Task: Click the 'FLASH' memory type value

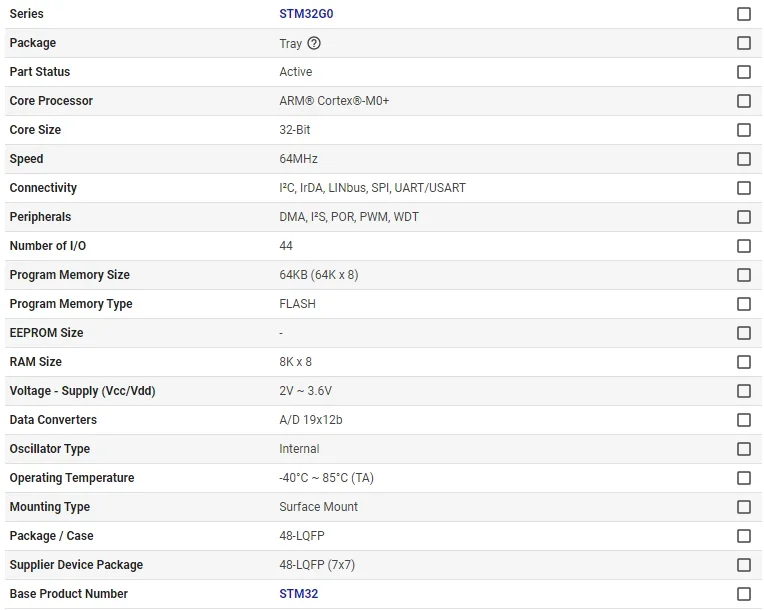Action: pos(297,304)
